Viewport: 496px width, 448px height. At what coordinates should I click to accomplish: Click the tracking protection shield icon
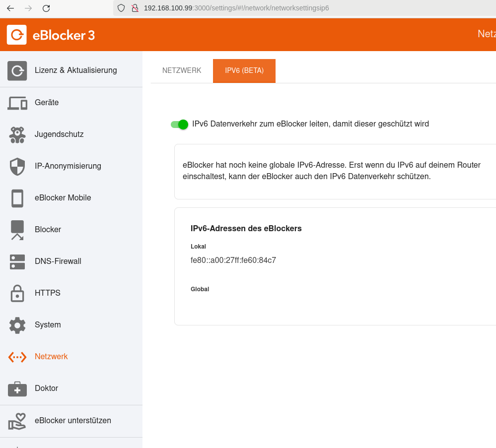pyautogui.click(x=121, y=8)
